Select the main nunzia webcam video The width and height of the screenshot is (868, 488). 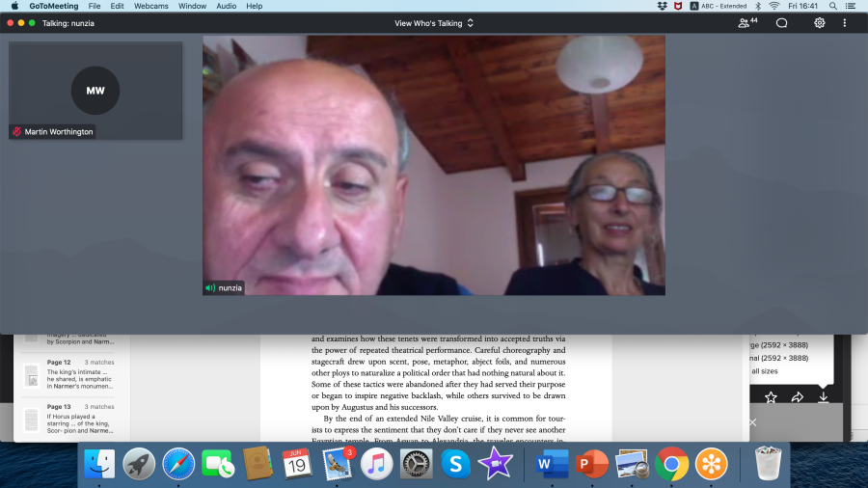[x=434, y=166]
